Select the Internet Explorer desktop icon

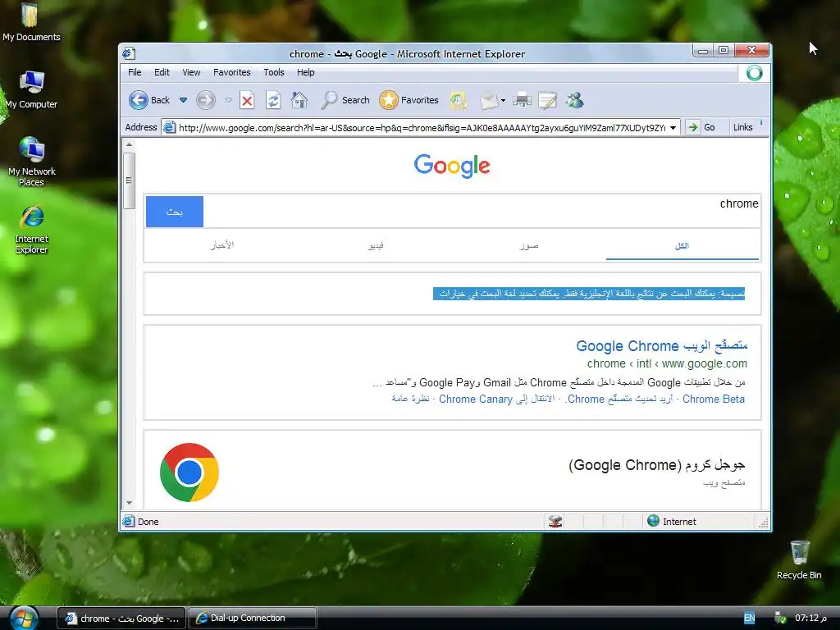pyautogui.click(x=32, y=230)
